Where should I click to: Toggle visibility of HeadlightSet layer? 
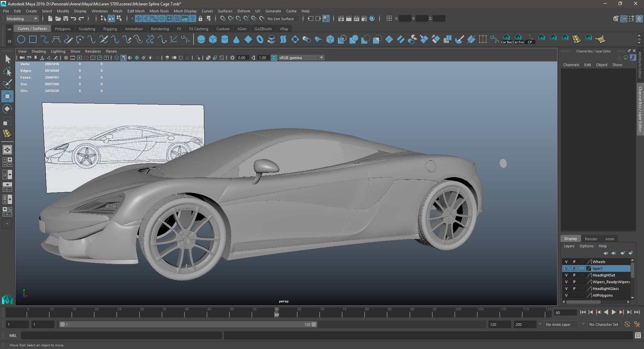[566, 275]
